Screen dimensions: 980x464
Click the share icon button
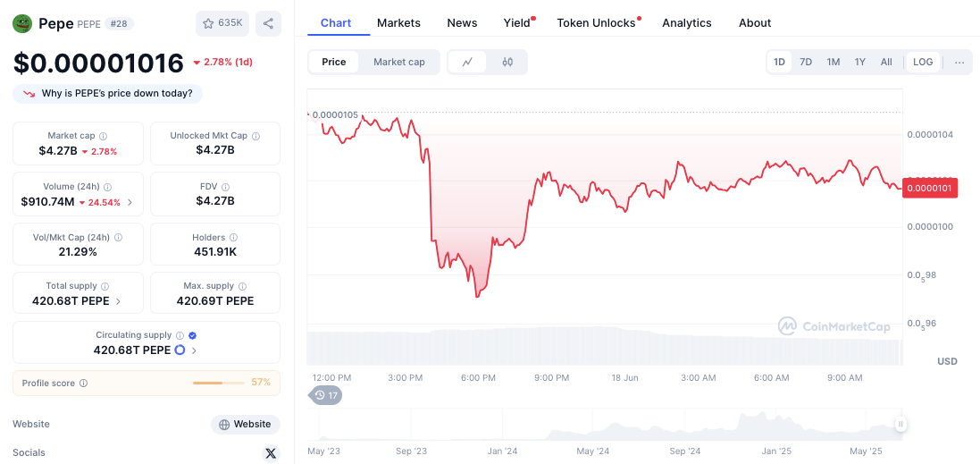click(x=268, y=24)
